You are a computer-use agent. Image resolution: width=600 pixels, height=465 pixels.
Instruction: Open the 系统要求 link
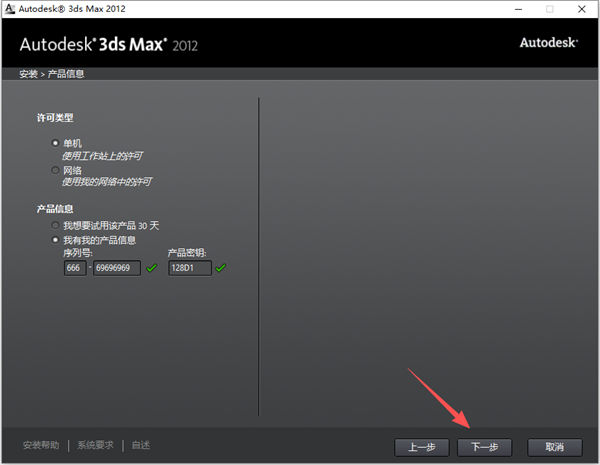[96, 445]
